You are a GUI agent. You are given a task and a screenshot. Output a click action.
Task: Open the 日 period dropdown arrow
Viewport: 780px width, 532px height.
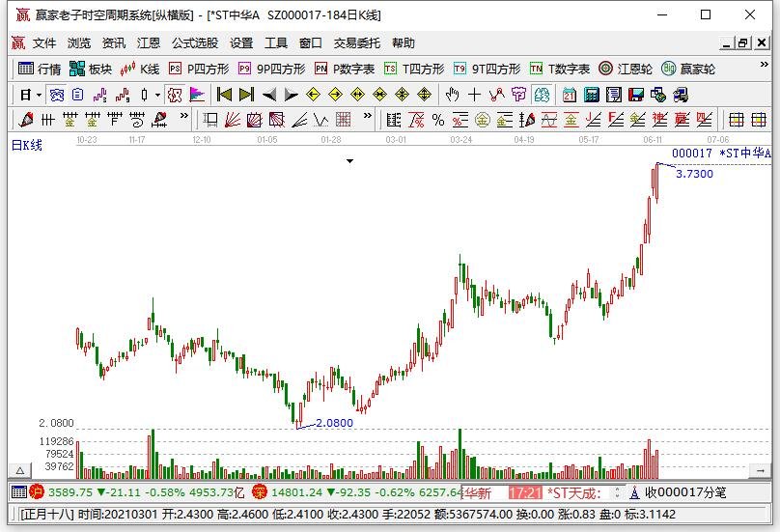[39, 95]
